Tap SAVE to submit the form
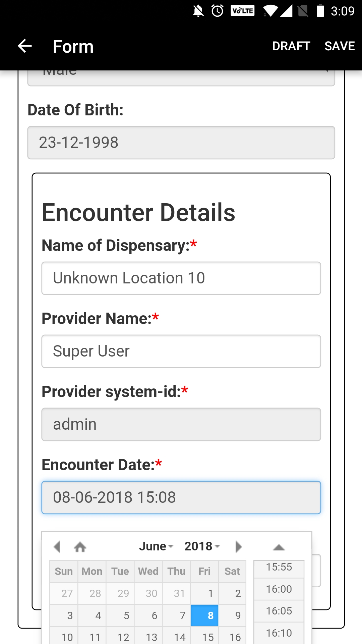Viewport: 362px width, 644px height. (340, 46)
